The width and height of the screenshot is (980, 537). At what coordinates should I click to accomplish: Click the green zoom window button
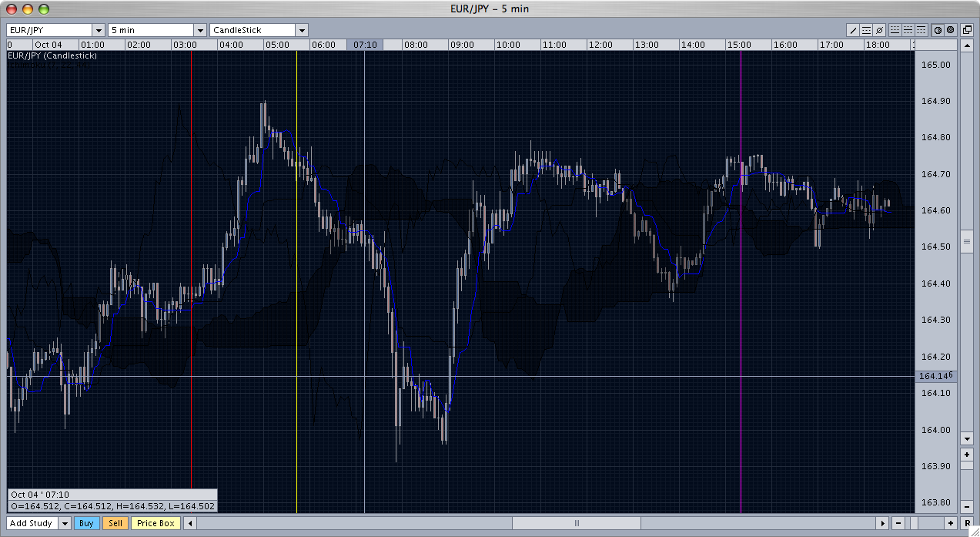click(43, 8)
